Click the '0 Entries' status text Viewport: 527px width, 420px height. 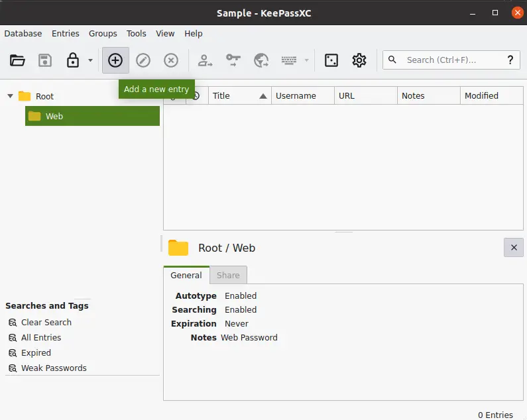(x=495, y=415)
